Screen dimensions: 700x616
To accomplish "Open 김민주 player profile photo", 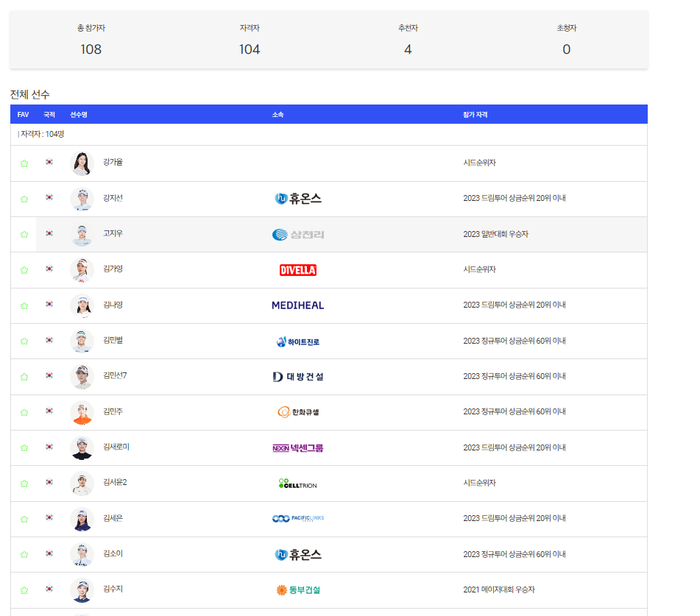I will 82,412.
